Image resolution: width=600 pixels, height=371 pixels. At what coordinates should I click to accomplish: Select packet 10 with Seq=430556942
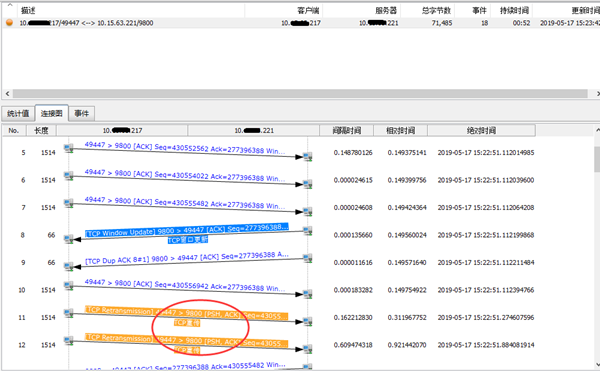(184, 285)
